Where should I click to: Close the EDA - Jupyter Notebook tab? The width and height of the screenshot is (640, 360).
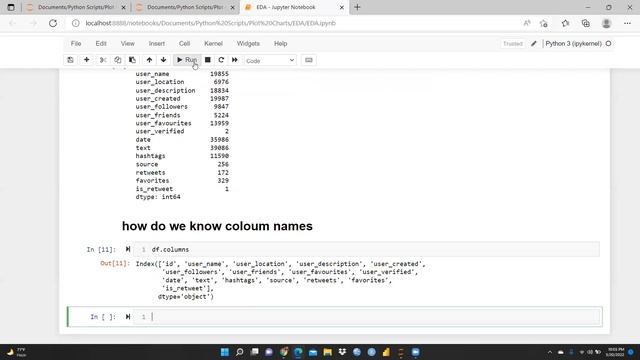(342, 7)
